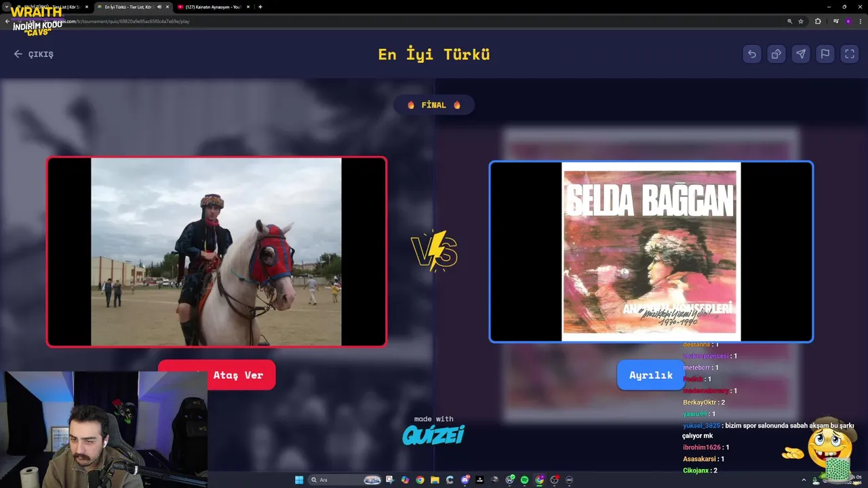
Task: Click the undo last choice icon
Action: [x=751, y=54]
